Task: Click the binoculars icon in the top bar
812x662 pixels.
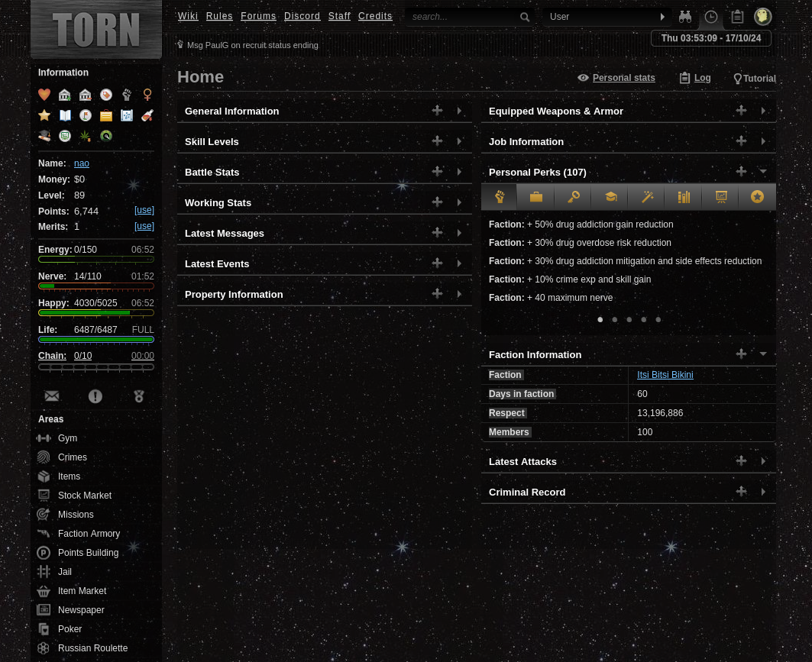Action: (685, 16)
